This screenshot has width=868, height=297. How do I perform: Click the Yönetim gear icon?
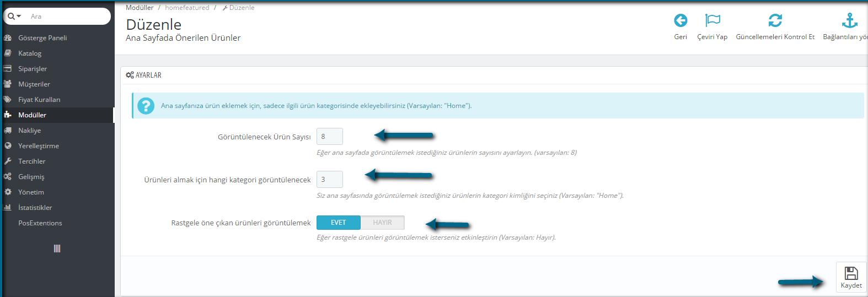(x=8, y=192)
